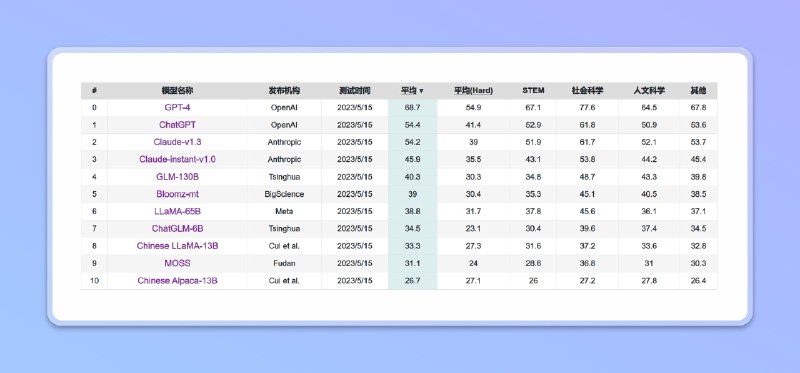Click the 模型名称 column header
800x373 pixels.
pyautogui.click(x=177, y=91)
